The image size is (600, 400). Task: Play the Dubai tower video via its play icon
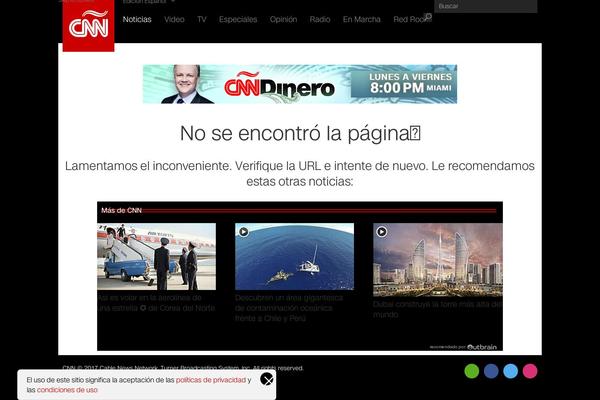coord(382,232)
